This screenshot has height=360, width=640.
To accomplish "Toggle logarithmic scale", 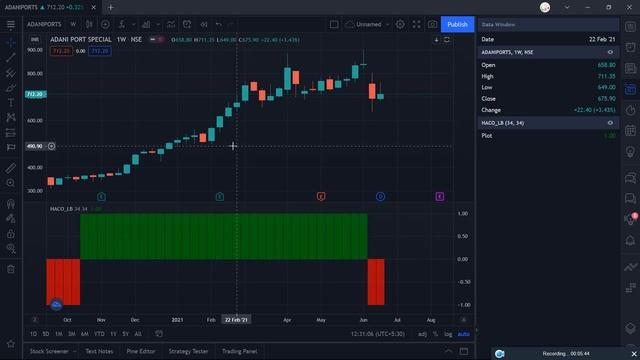I will (448, 334).
